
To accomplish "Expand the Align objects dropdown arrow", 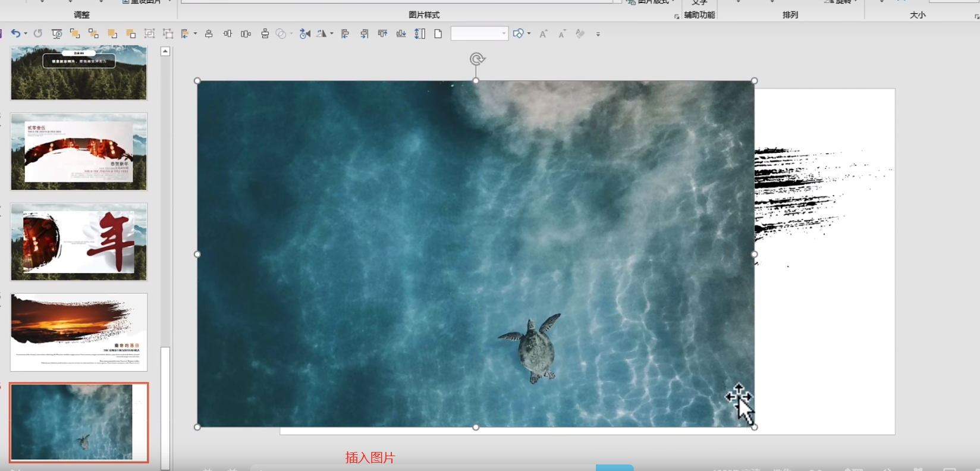I will click(x=195, y=34).
